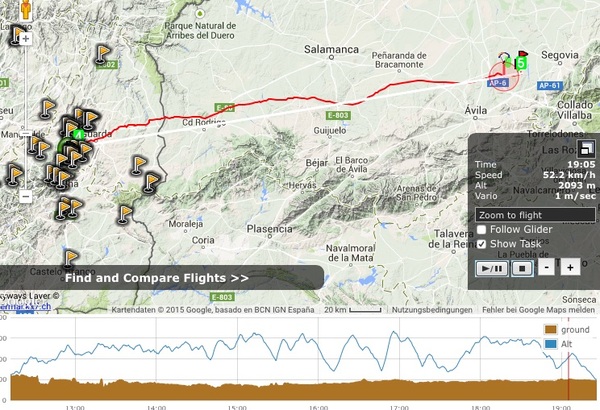Click the Zoom to flight button

click(535, 215)
